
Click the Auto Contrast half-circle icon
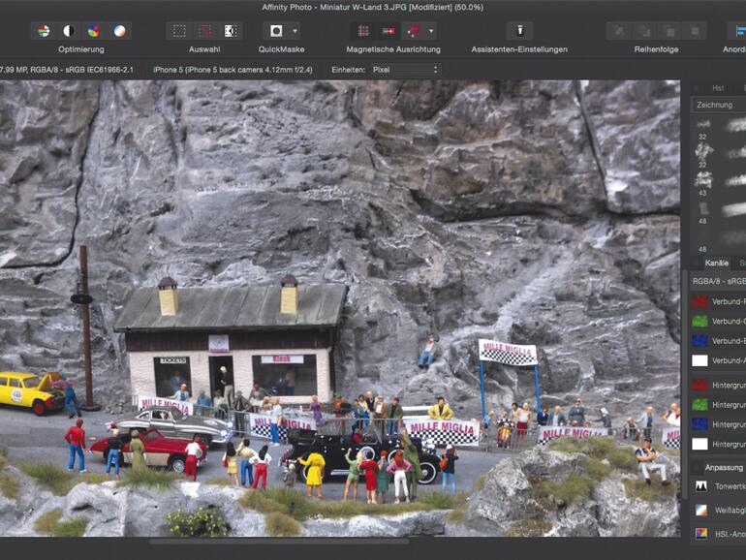(69, 31)
